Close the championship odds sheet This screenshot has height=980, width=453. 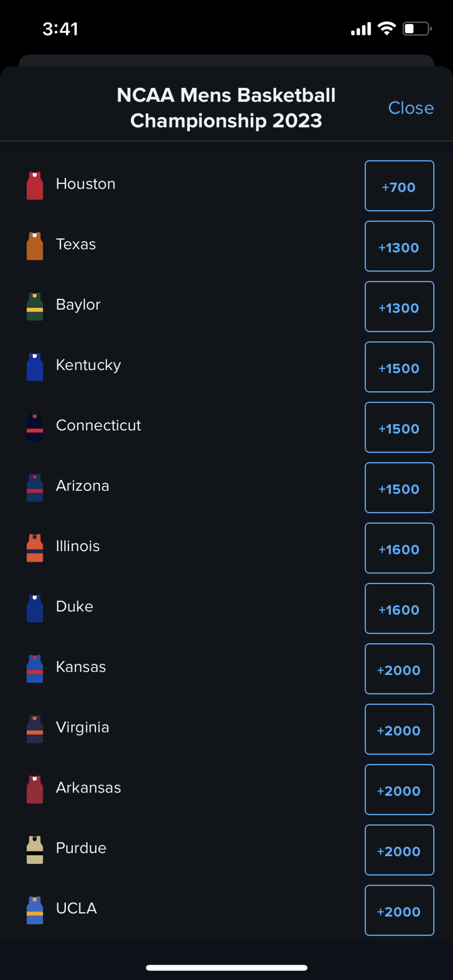(x=411, y=108)
